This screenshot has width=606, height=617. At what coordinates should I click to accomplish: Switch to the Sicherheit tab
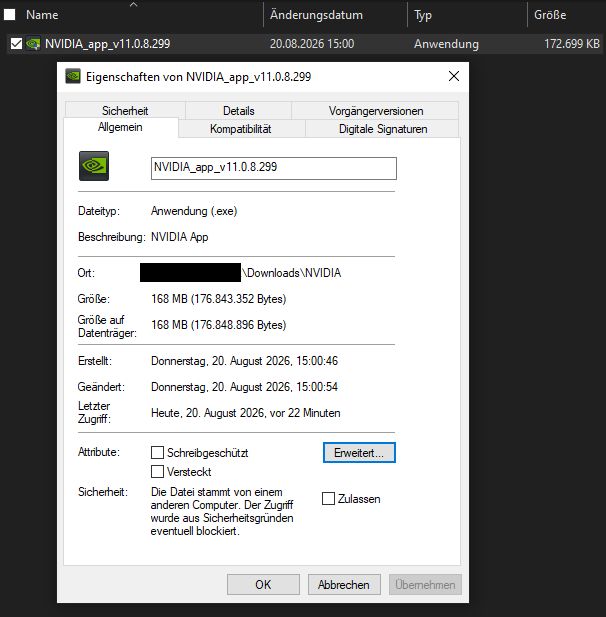(125, 111)
